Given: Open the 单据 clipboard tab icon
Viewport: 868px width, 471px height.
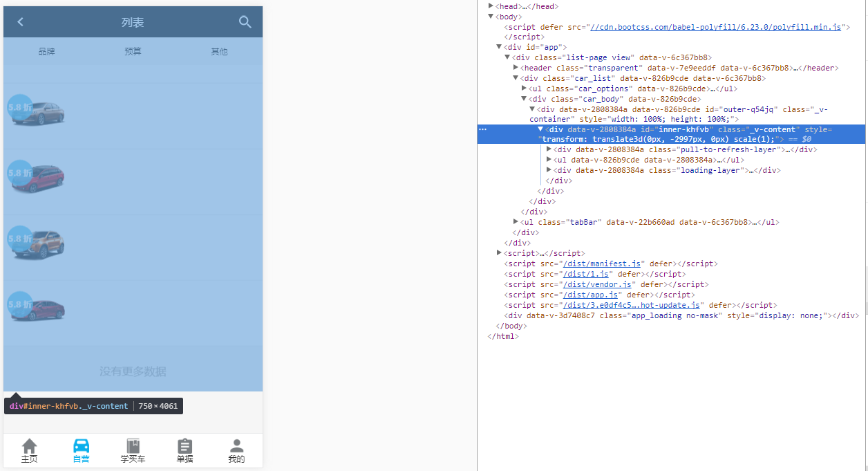Looking at the screenshot, I should (185, 446).
